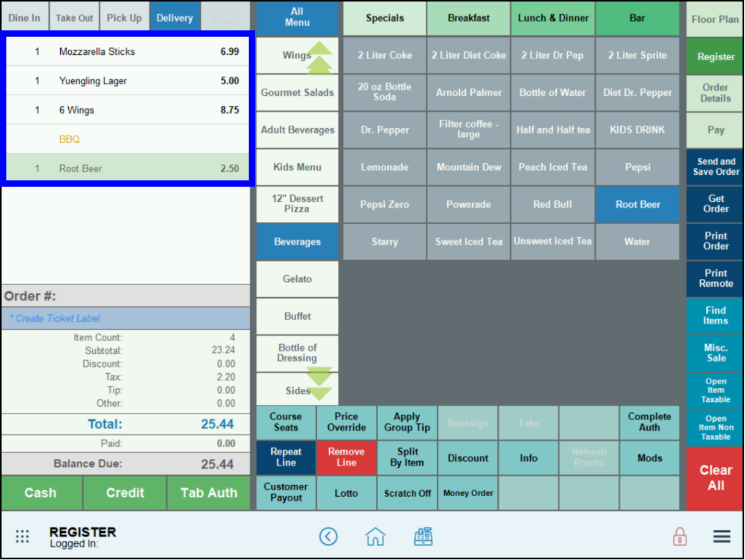Viewport: 745px width, 560px height.
Task: Switch to the Bar menu tab
Action: click(637, 18)
